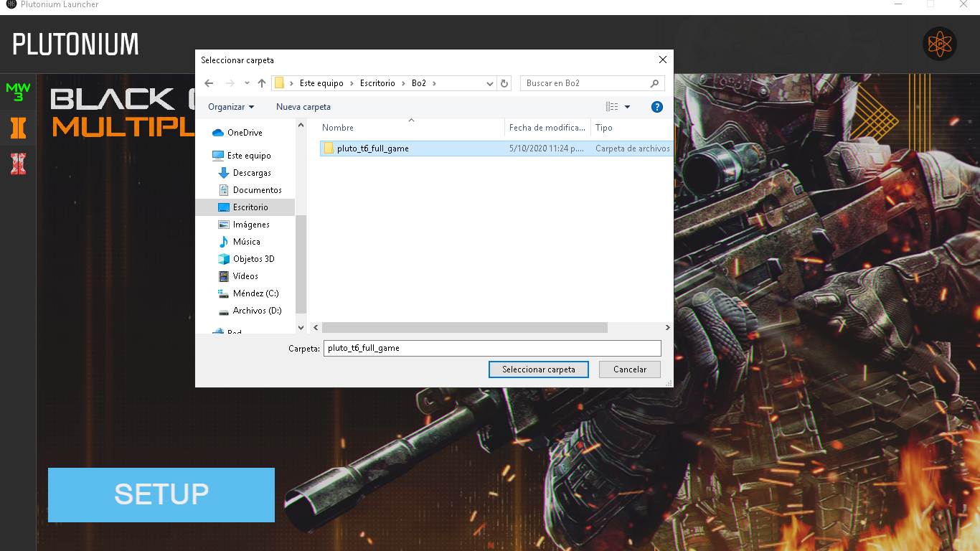980x551 pixels.
Task: Click the Carpeta name input field
Action: (491, 348)
